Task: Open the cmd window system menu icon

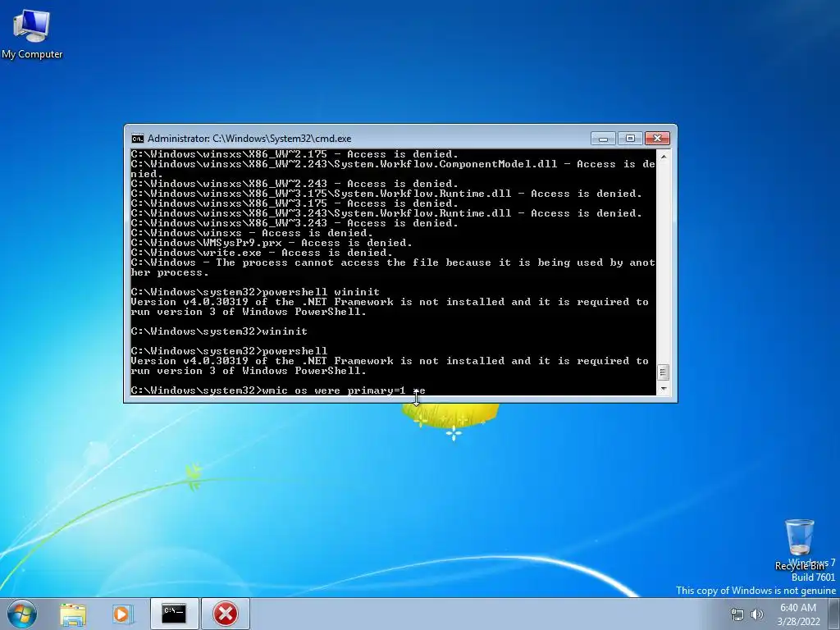Action: click(138, 139)
